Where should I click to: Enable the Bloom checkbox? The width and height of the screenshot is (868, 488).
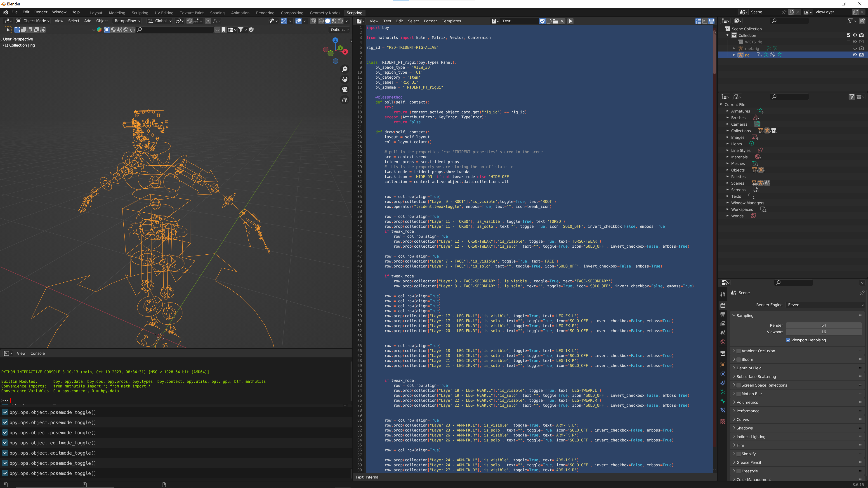pos(739,359)
